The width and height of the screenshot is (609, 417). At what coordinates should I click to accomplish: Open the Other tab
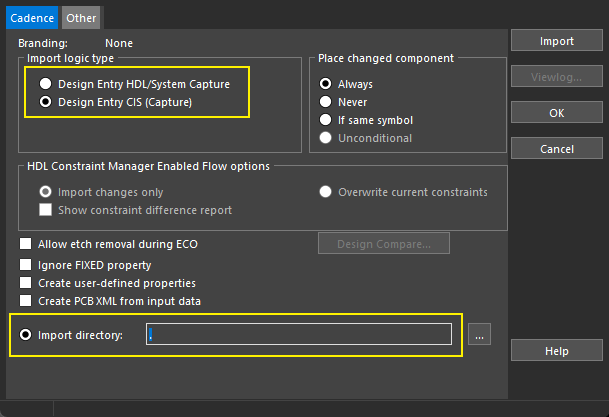tap(81, 17)
